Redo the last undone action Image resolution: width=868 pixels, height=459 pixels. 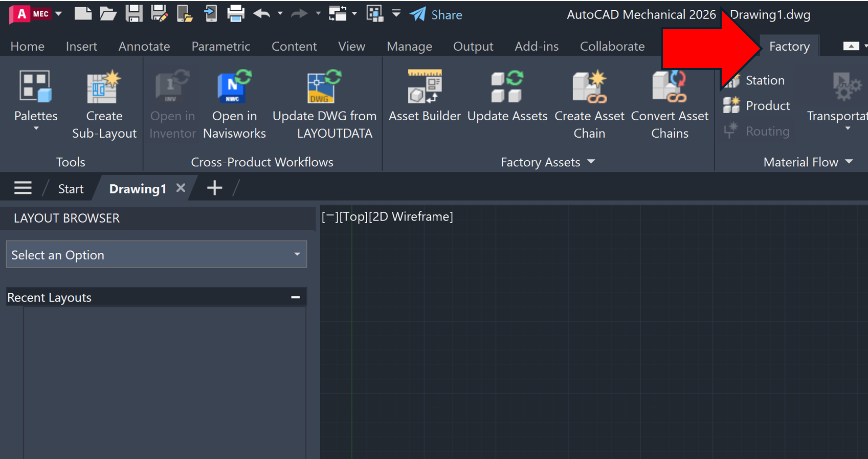coord(299,14)
